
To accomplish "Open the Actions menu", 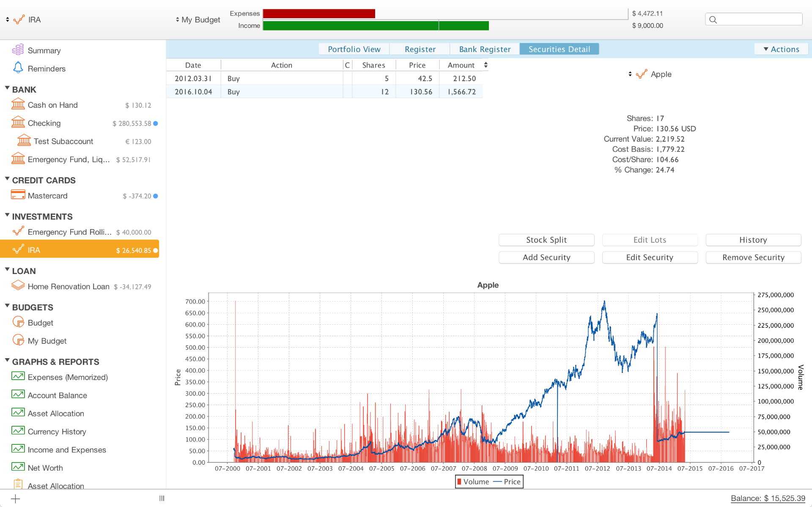I will click(781, 49).
